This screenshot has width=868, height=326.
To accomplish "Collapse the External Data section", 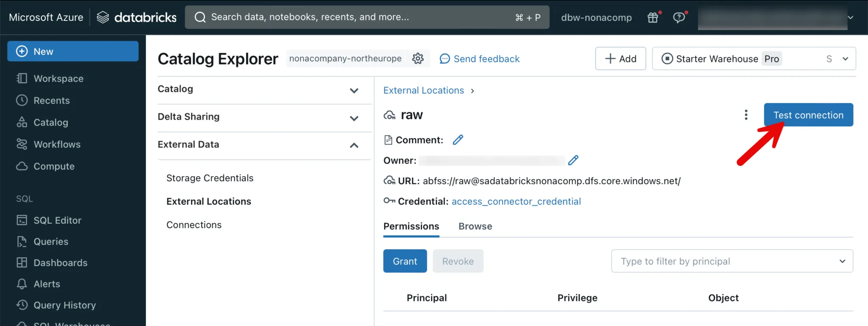I will pos(354,145).
